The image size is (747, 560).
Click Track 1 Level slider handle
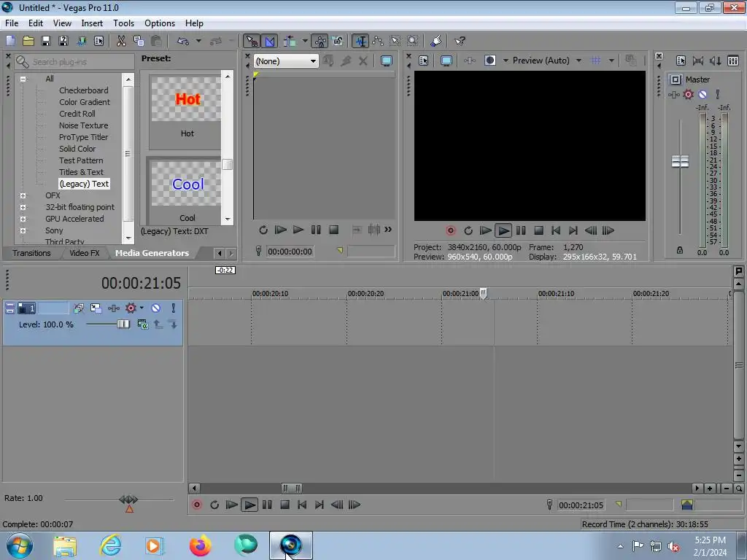[123, 324]
